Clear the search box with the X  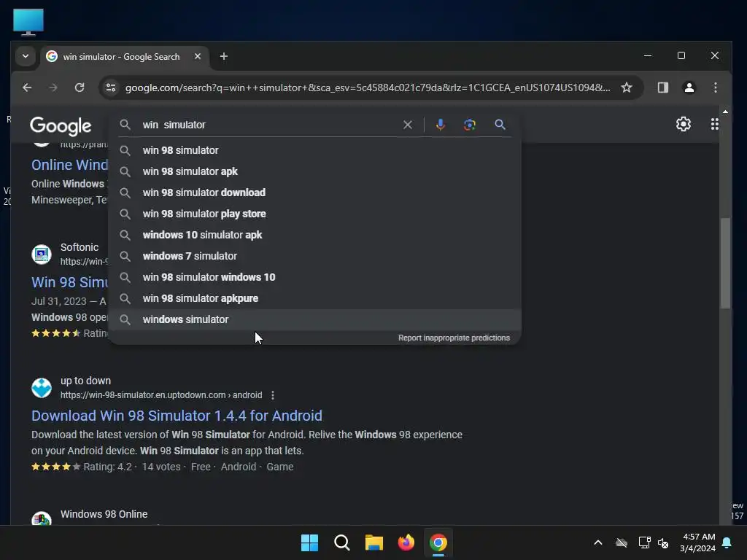pos(408,125)
